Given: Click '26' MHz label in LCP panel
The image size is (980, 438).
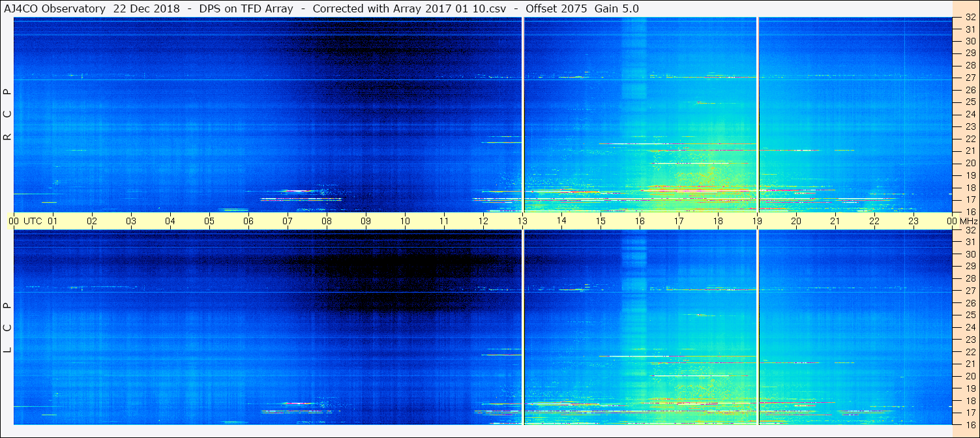Looking at the screenshot, I should [970, 303].
